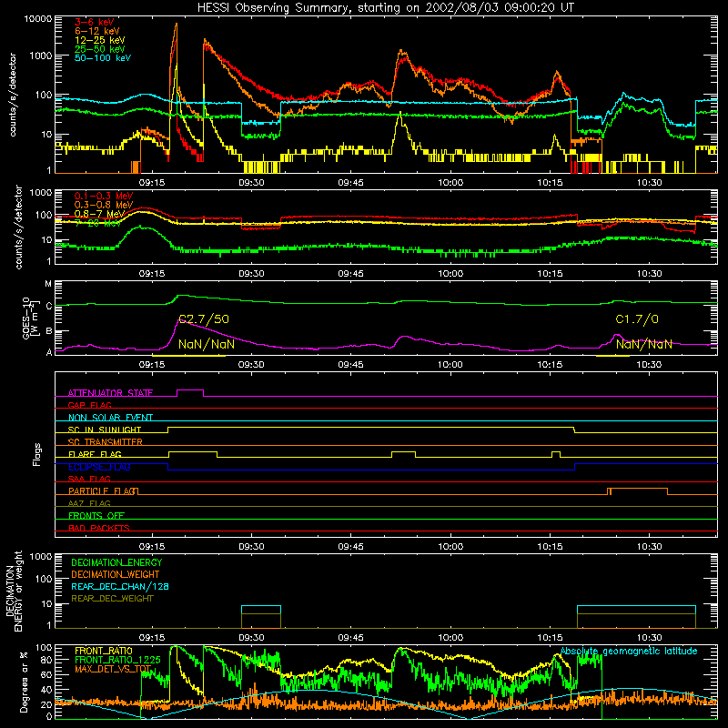
Task: Click the green FRONT_RATIO_1225 legend label
Action: (117, 661)
